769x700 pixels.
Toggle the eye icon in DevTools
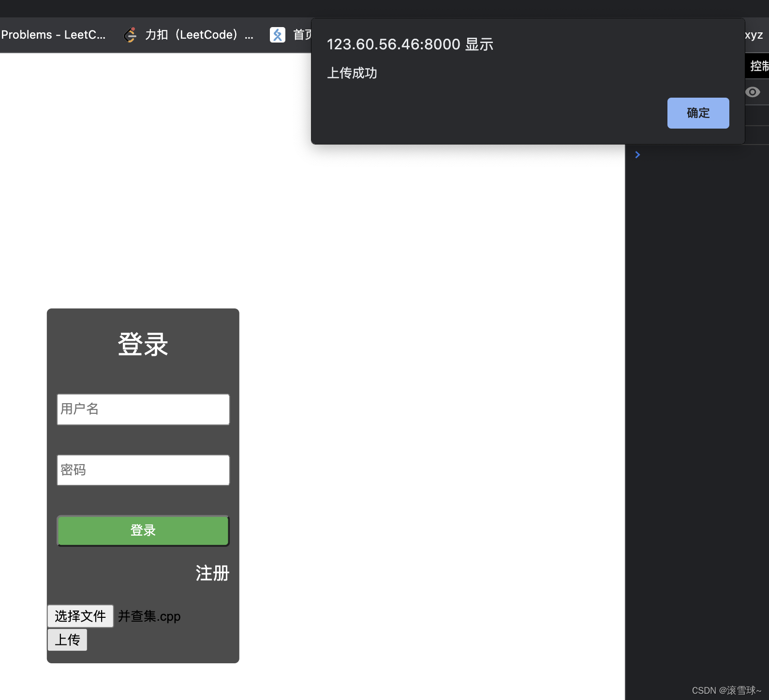coord(753,92)
